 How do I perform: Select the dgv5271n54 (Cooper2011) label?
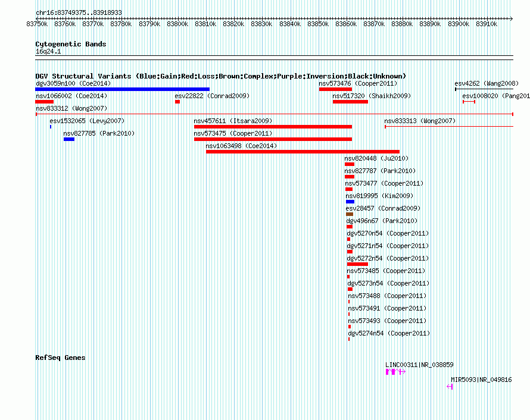388,246
